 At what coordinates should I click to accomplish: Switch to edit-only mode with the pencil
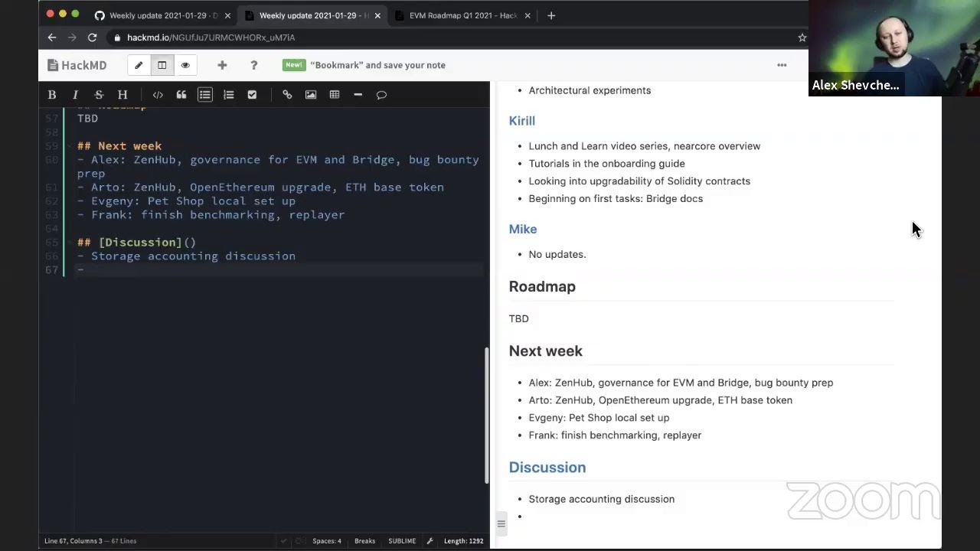click(139, 65)
